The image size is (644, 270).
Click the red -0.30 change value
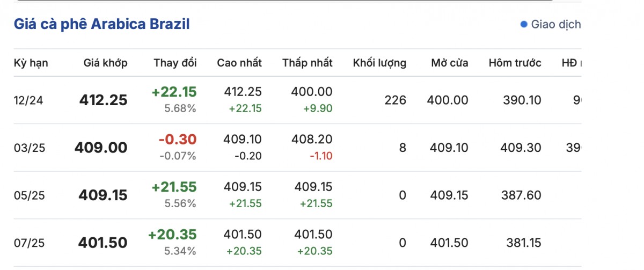point(178,140)
